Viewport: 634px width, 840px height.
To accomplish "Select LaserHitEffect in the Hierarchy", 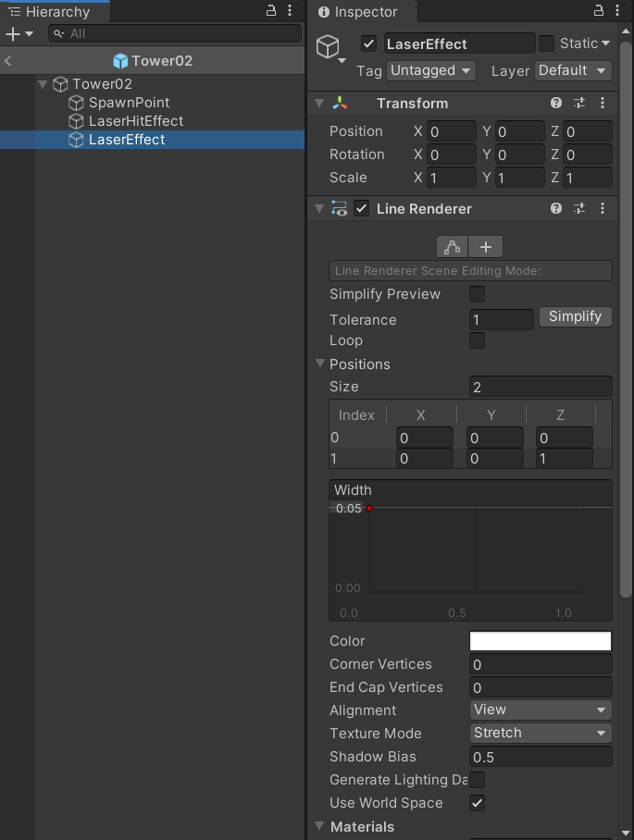I will (135, 121).
